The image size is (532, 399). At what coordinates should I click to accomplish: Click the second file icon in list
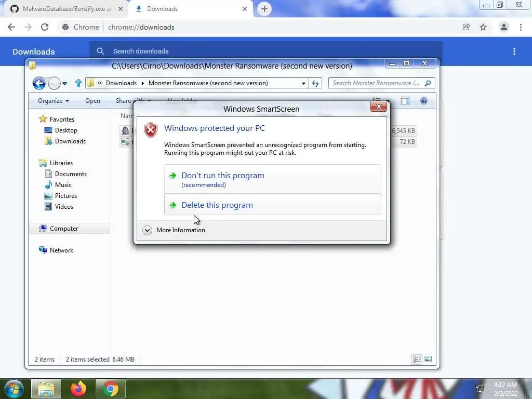(x=125, y=141)
